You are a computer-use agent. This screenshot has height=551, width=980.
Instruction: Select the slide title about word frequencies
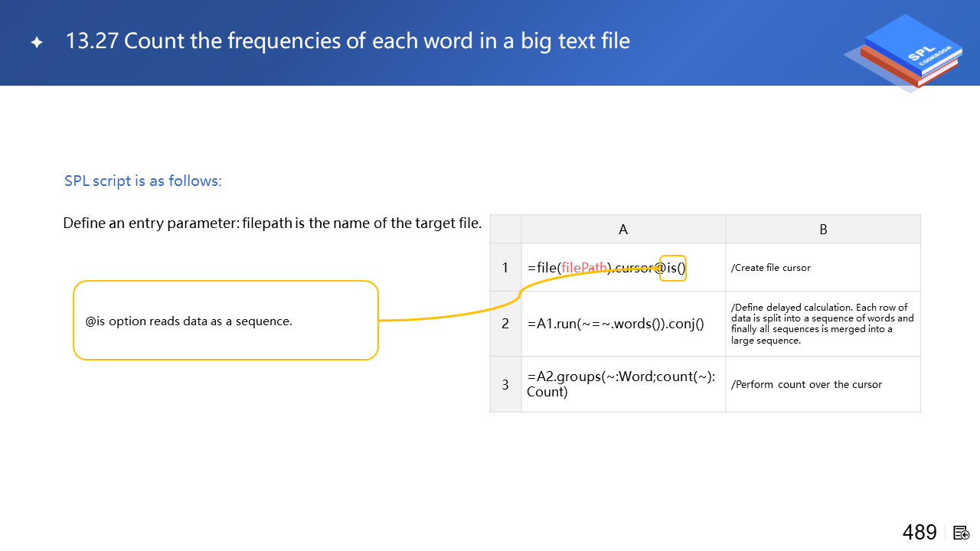(x=348, y=41)
